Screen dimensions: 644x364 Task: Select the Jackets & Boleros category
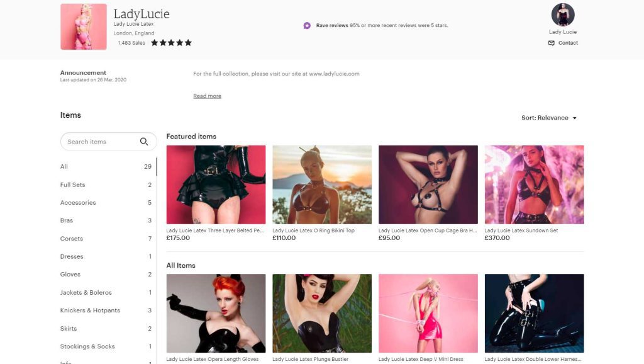(x=106, y=292)
